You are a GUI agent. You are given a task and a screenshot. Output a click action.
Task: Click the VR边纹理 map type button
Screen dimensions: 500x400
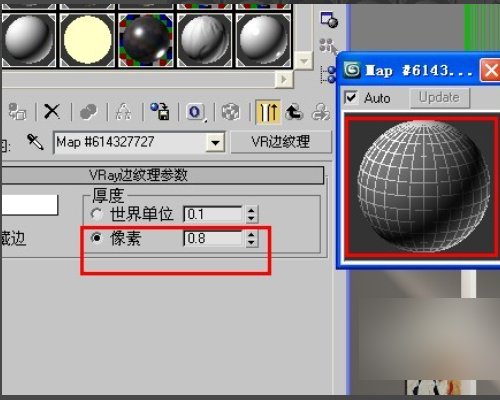click(x=281, y=142)
